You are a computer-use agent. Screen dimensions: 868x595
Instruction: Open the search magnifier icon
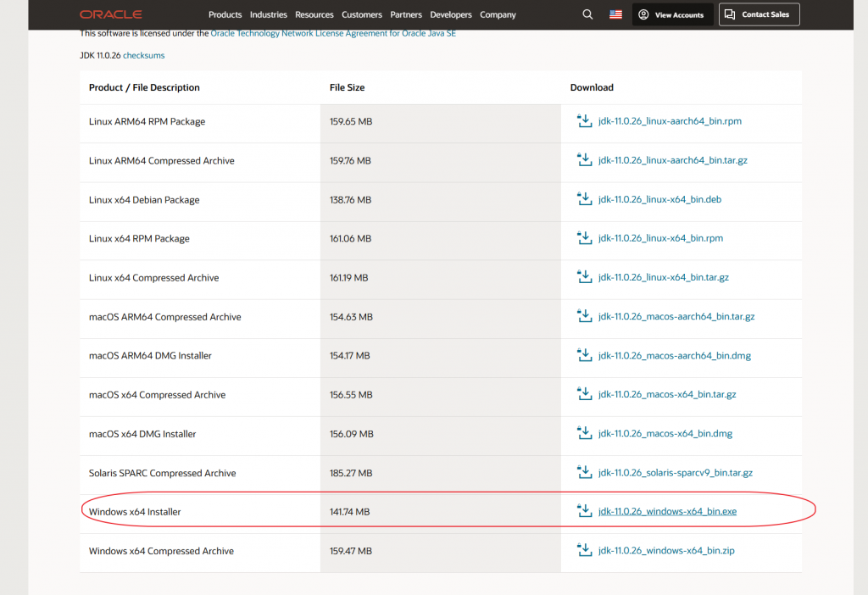587,14
